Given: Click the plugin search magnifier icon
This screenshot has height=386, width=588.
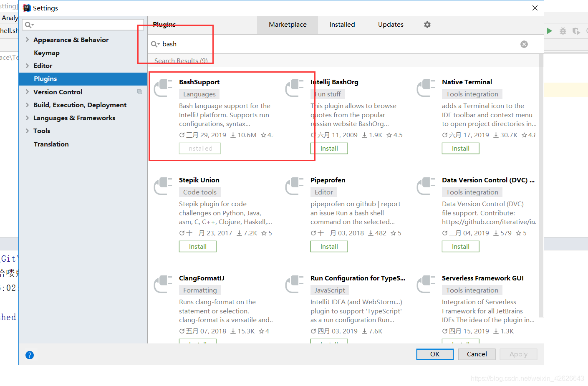Looking at the screenshot, I should [155, 44].
